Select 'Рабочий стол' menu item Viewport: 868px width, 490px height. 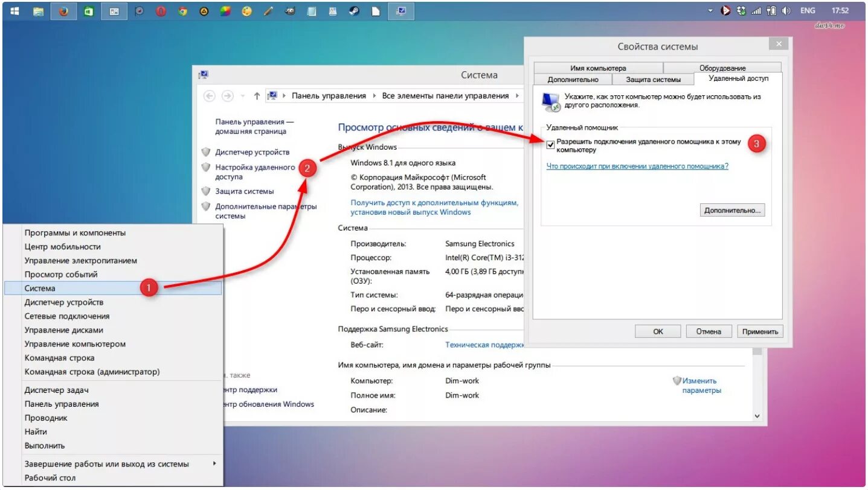pos(113,478)
